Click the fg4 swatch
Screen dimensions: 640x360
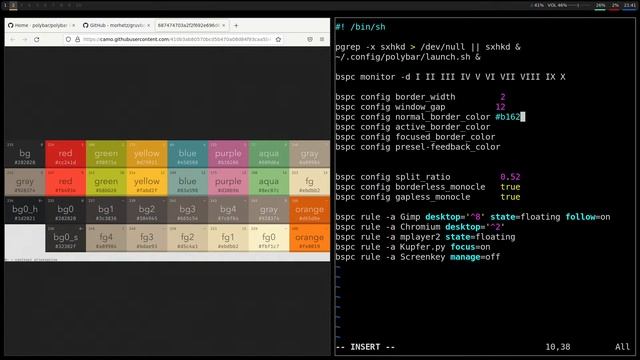pos(106,238)
